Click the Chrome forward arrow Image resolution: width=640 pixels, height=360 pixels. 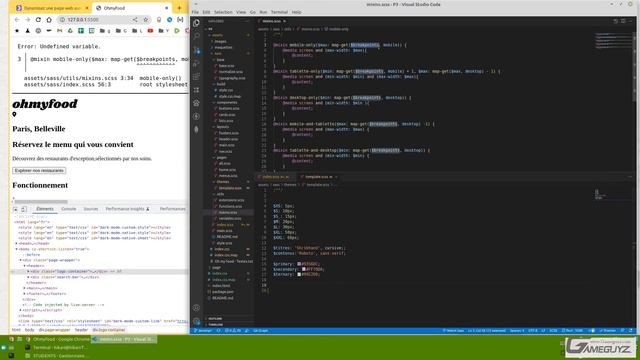[x=27, y=20]
